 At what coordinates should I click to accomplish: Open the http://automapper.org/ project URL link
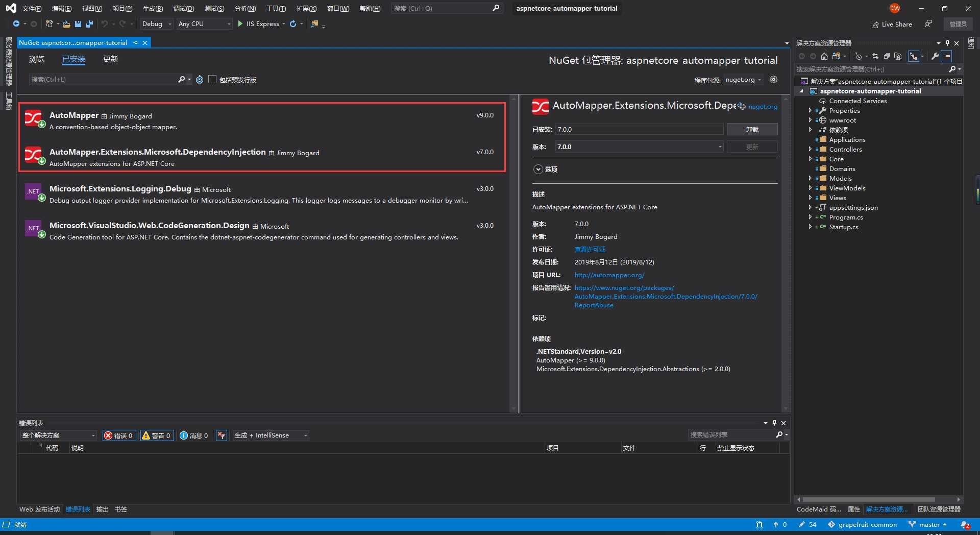[609, 275]
